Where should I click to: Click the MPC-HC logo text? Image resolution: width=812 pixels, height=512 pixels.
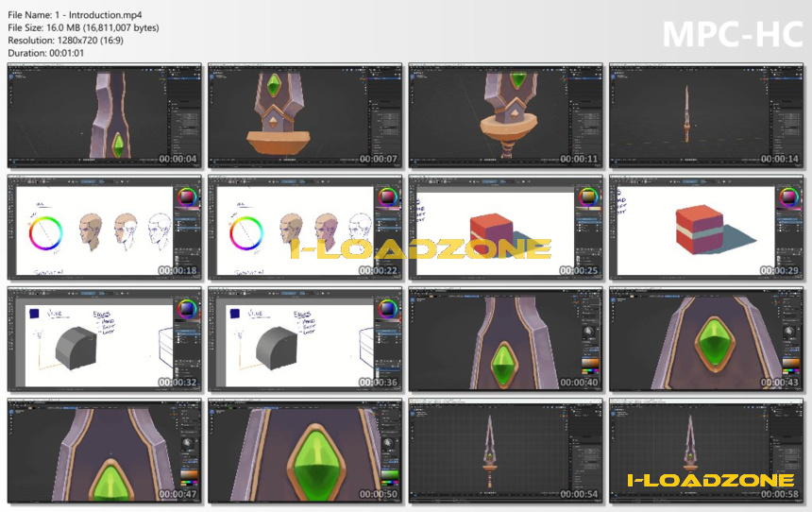pyautogui.click(x=733, y=35)
